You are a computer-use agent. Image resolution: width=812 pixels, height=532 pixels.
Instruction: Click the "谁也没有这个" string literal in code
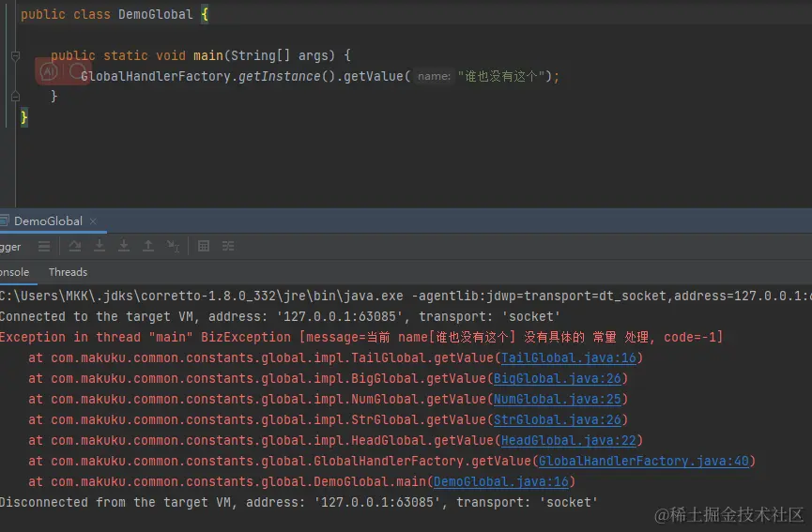tap(500, 76)
